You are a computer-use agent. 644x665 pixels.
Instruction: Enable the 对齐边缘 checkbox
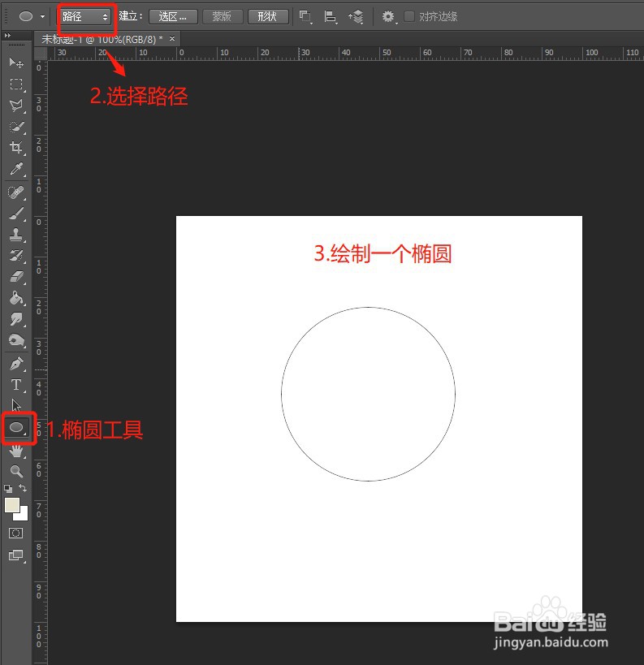(409, 16)
